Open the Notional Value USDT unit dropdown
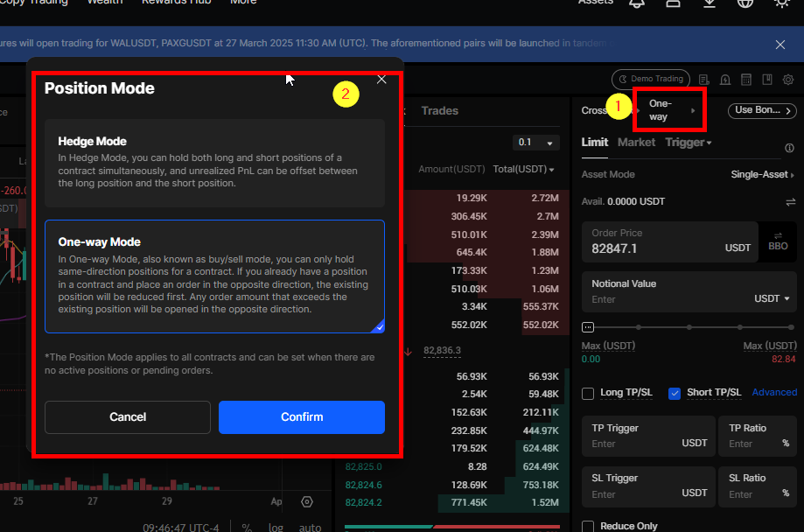 coord(773,298)
